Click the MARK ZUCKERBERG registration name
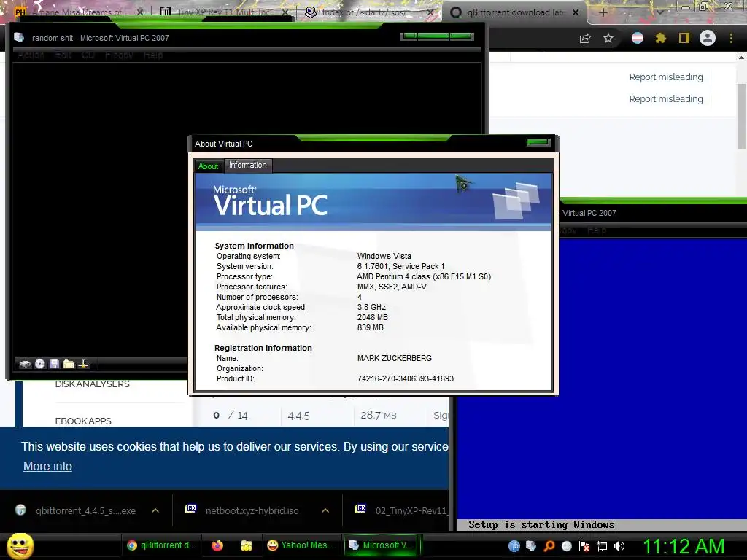747x560 pixels. tap(395, 358)
